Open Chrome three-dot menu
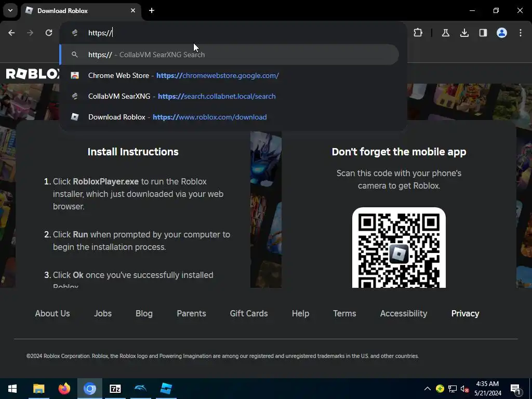Screen dimensions: 532x399 pos(521,33)
